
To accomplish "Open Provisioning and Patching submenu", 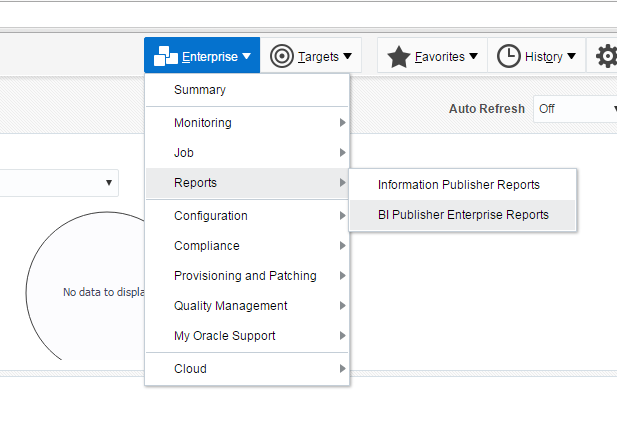I will coord(247,275).
